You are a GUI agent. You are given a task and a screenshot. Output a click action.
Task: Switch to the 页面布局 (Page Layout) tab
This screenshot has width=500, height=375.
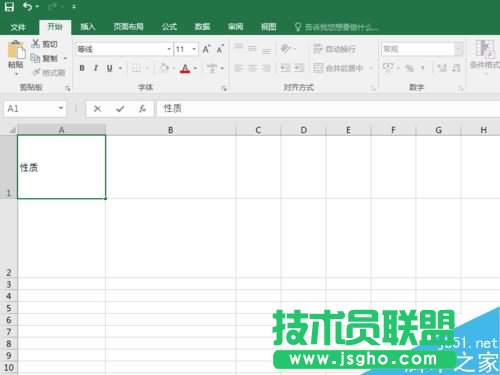click(128, 27)
